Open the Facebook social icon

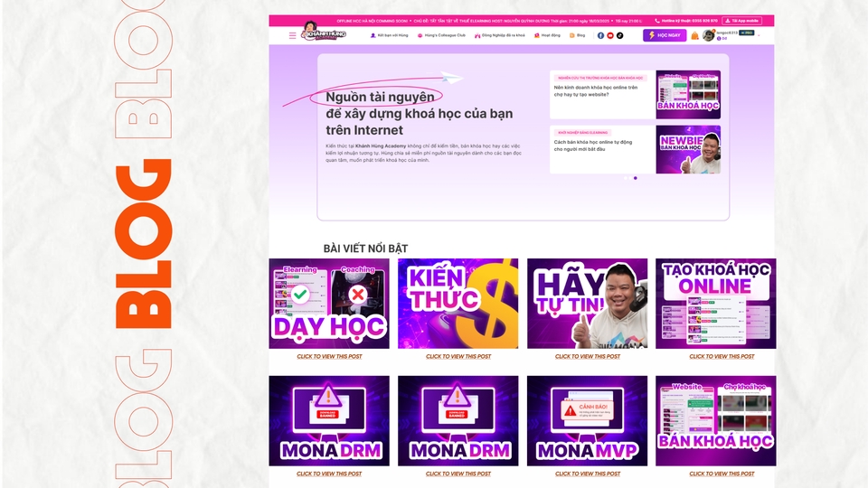tap(600, 35)
